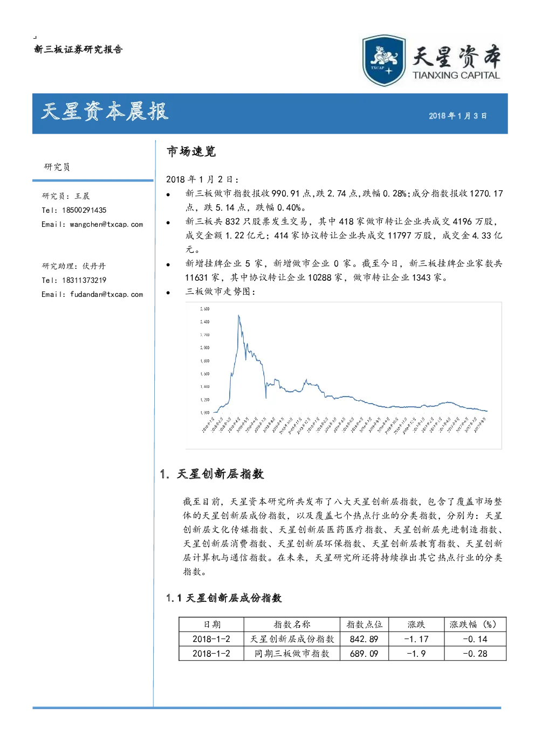
Task: Click the market-making index trend chart
Action: click(x=344, y=375)
